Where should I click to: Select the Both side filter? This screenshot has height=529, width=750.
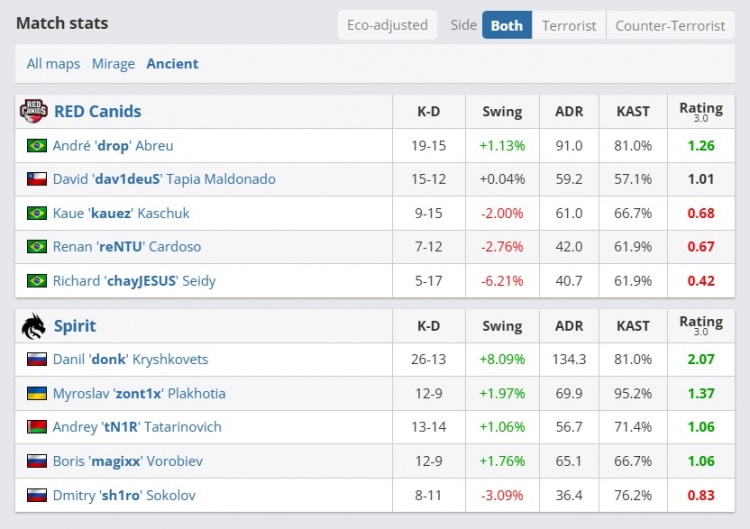point(506,25)
